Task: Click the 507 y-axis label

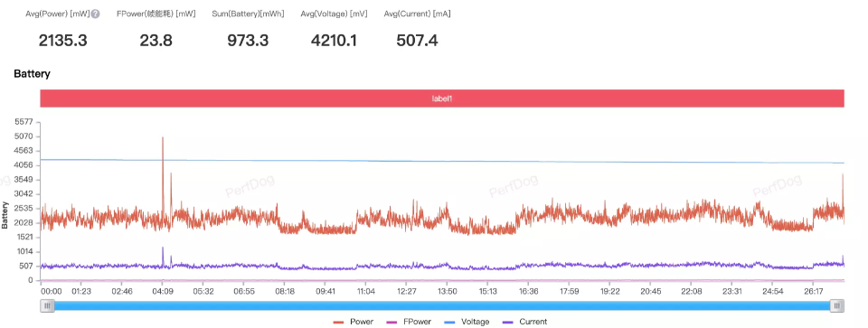Action: [27, 266]
